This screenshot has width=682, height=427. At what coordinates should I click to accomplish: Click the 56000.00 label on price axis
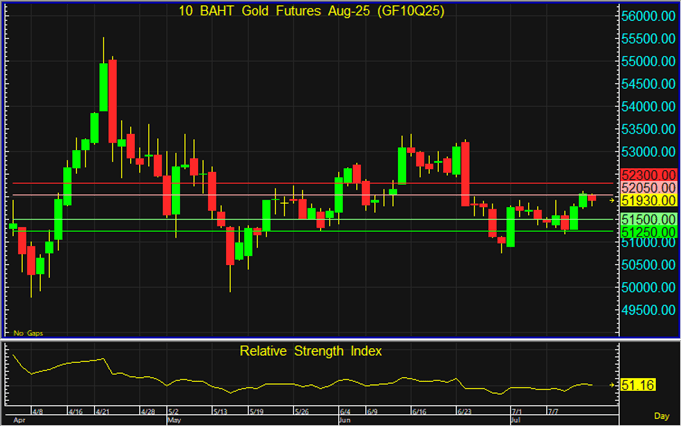point(647,17)
